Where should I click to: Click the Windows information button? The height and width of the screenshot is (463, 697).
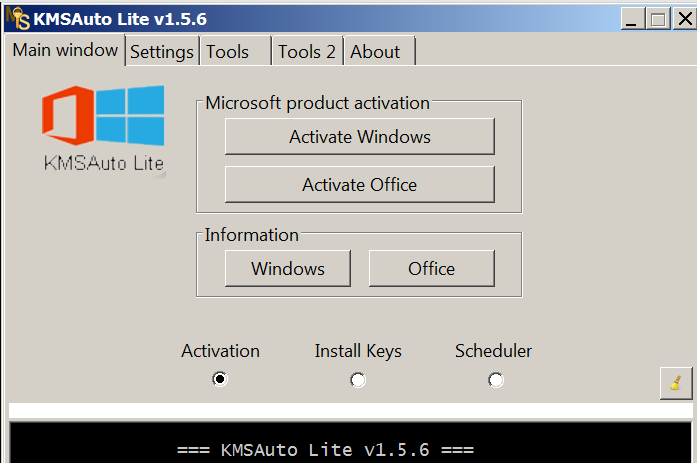(288, 268)
